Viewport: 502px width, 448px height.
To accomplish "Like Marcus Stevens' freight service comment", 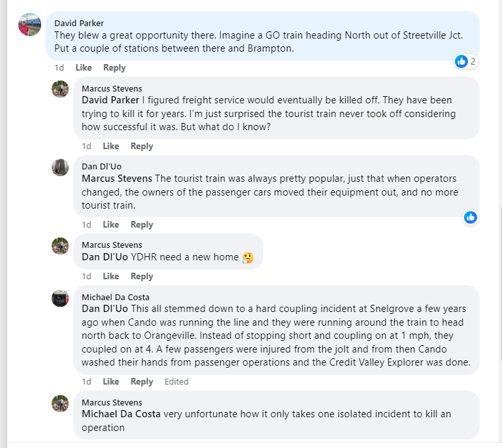I will 111,146.
